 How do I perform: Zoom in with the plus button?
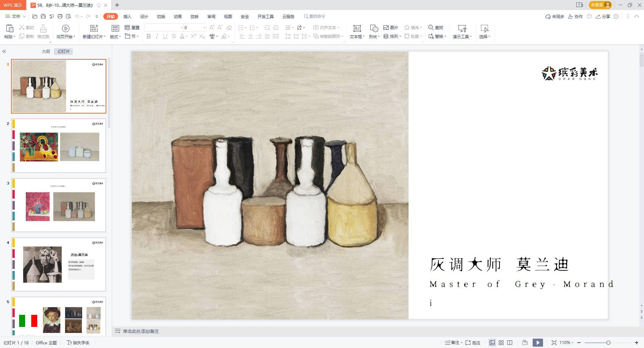point(636,343)
